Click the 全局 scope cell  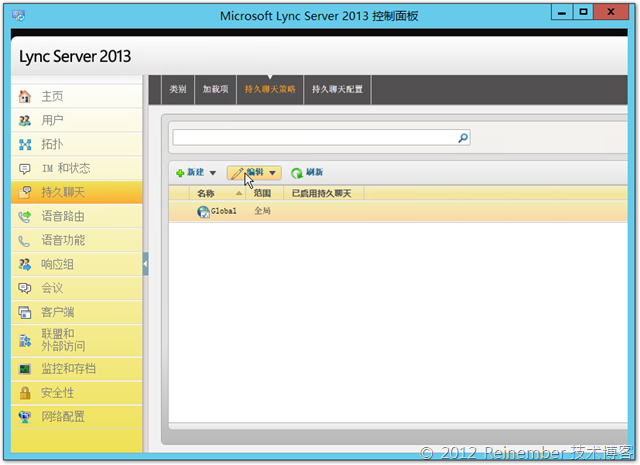[x=262, y=211]
